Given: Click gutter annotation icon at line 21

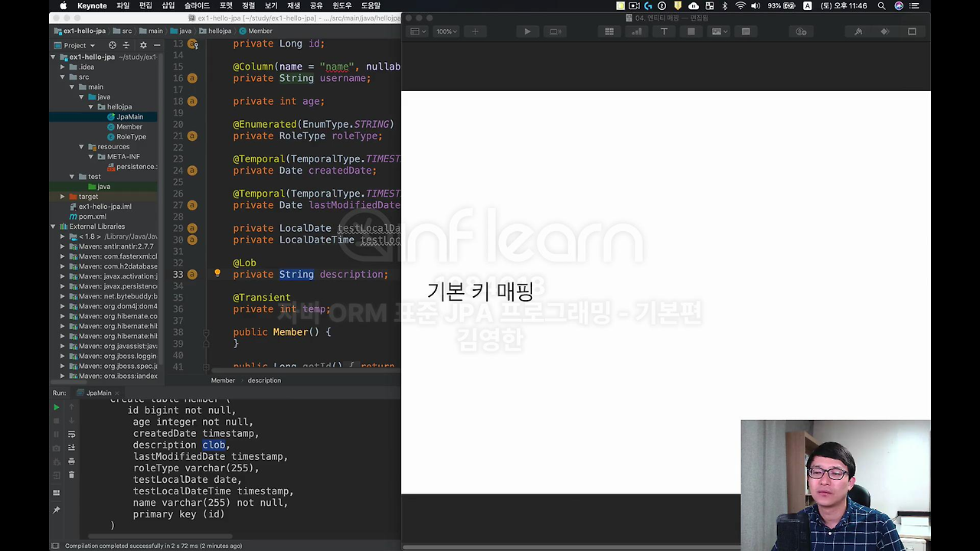Looking at the screenshot, I should [x=192, y=135].
